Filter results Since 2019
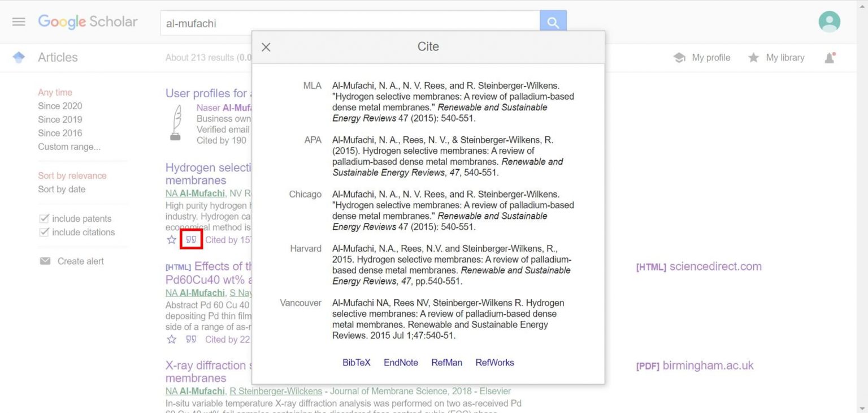 coord(60,119)
